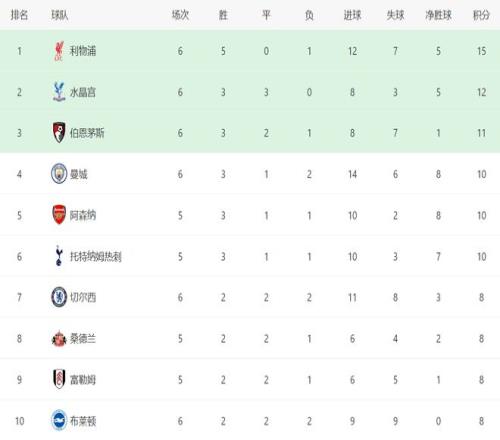The width and height of the screenshot is (500, 440).
Task: Sort by the 积分 points column header
Action: pyautogui.click(x=481, y=15)
